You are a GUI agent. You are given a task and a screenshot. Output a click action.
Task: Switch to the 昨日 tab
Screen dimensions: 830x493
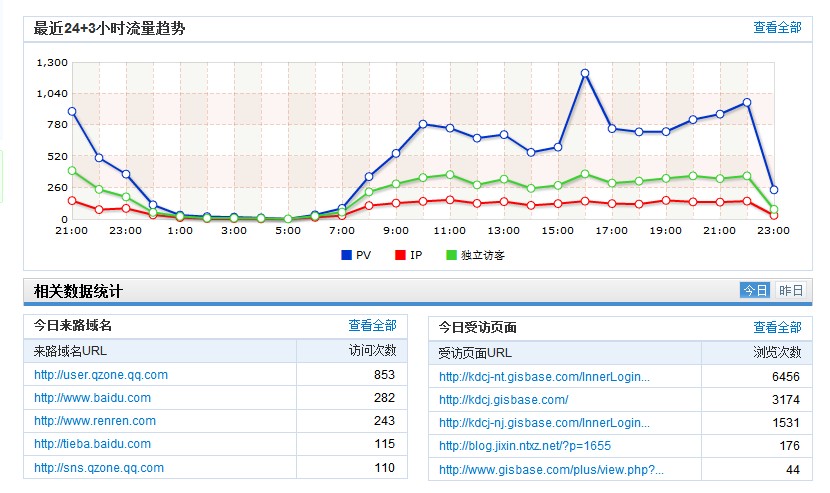point(790,291)
